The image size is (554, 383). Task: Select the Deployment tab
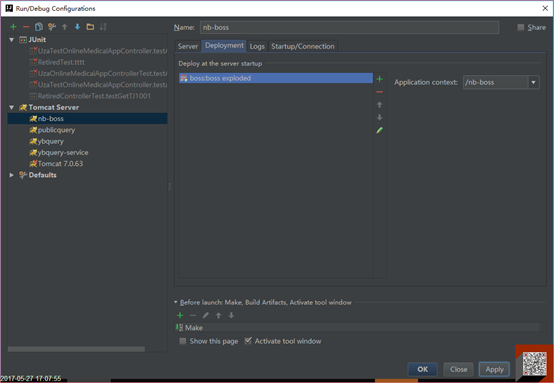click(224, 46)
